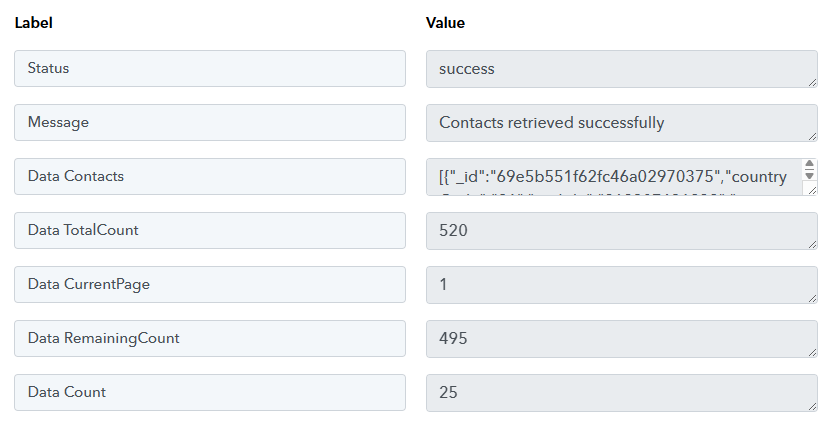The width and height of the screenshot is (835, 423).
Task: Select the Data Contacts label field
Action: 210,177
